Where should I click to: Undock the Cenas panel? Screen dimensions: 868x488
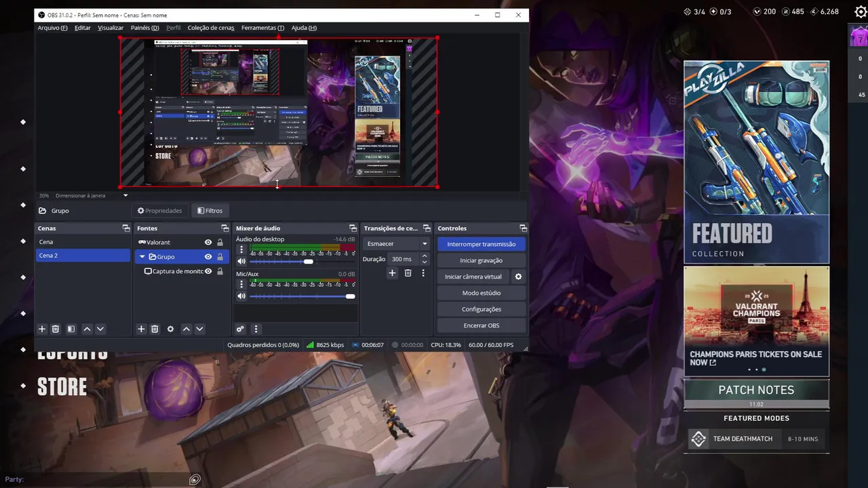click(x=125, y=228)
